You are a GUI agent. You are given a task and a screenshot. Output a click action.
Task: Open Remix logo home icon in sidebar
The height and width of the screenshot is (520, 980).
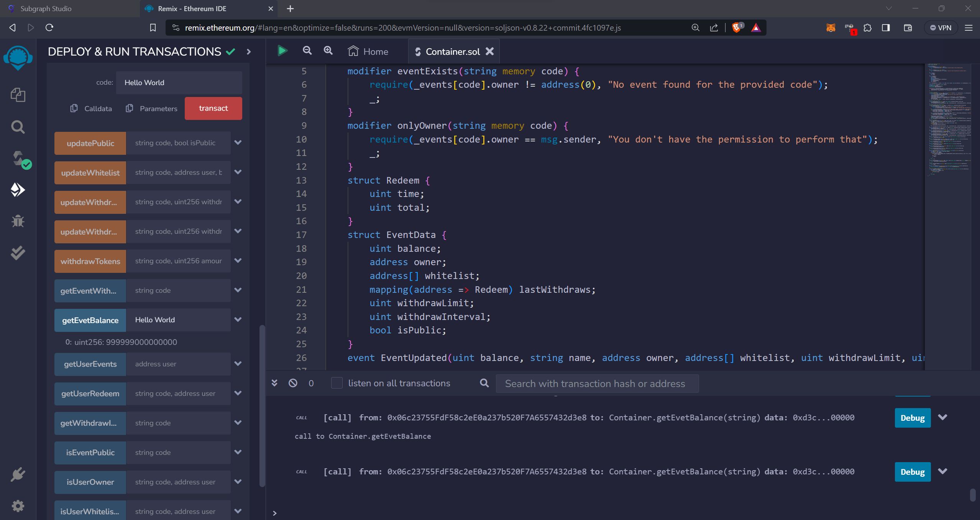tap(18, 57)
